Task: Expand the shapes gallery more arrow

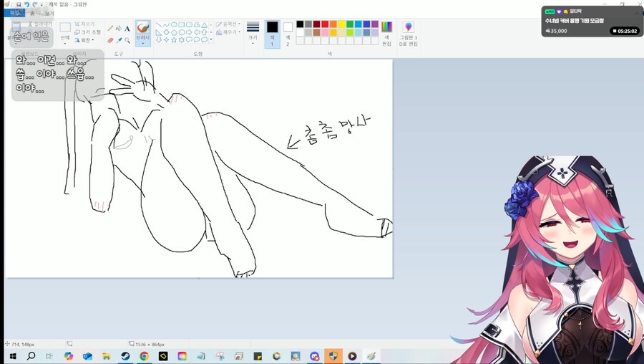Action: pos(211,40)
